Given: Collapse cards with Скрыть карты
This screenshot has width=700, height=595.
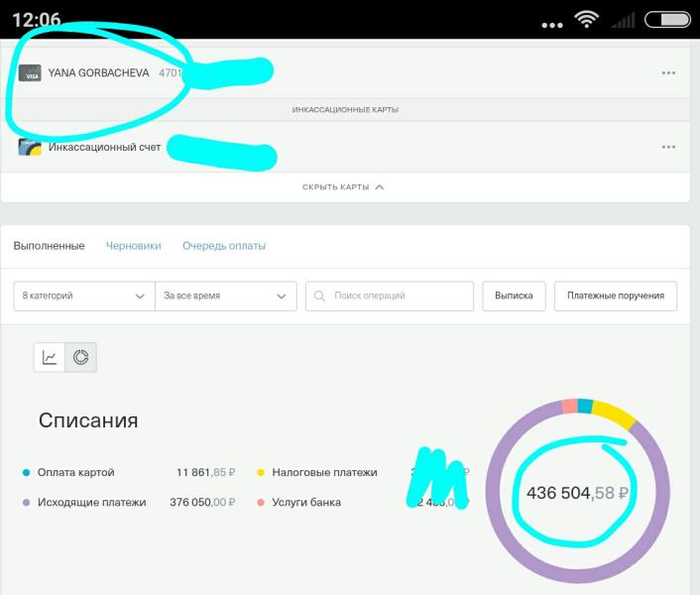Looking at the screenshot, I should (x=343, y=187).
